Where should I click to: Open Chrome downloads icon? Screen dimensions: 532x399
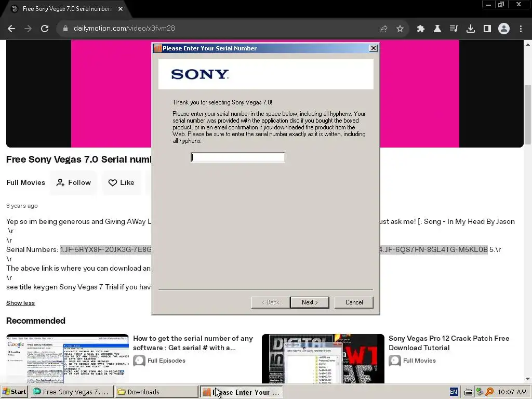pos(471,29)
